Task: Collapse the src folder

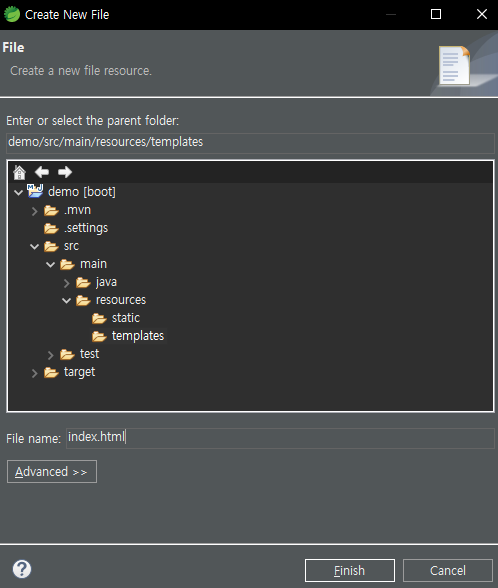Action: [x=34, y=247]
